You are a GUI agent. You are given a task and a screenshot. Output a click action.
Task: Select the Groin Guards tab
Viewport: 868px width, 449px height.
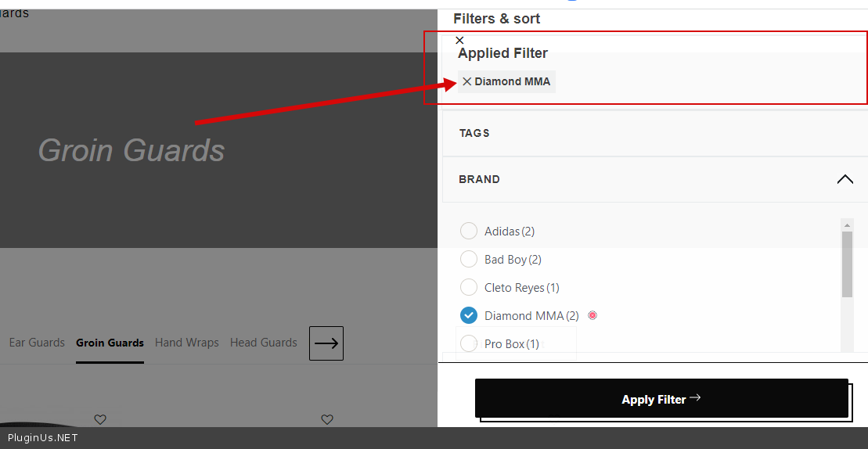(x=110, y=343)
